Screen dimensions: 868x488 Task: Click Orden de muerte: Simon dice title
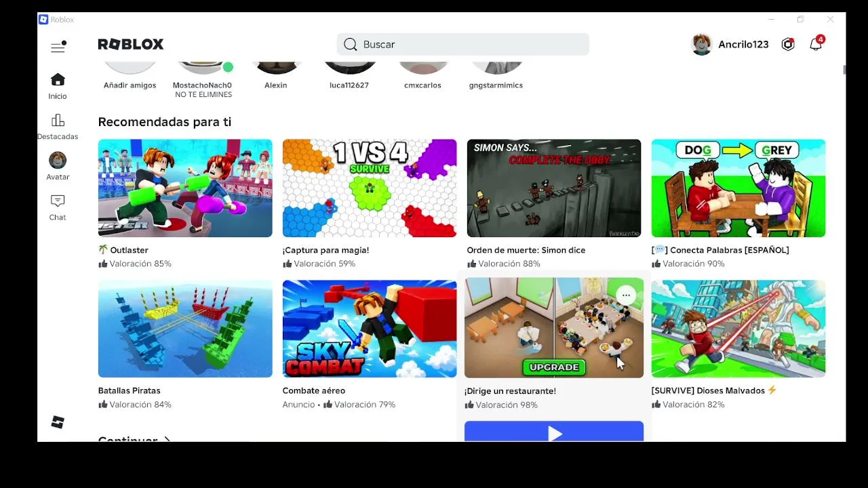click(x=526, y=250)
